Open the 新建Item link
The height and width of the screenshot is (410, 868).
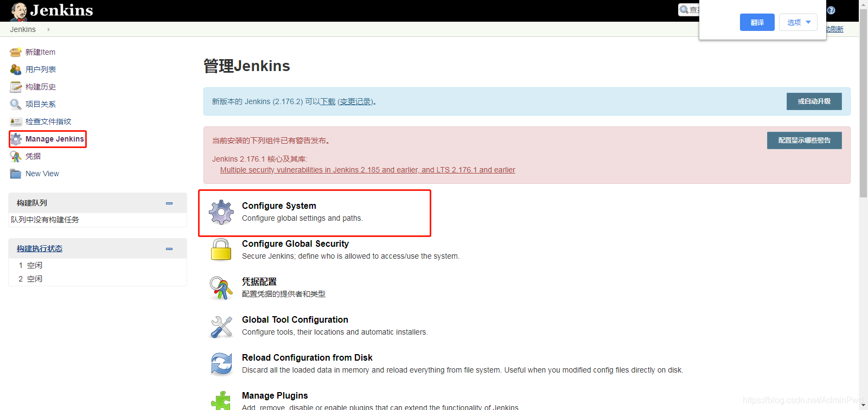40,52
